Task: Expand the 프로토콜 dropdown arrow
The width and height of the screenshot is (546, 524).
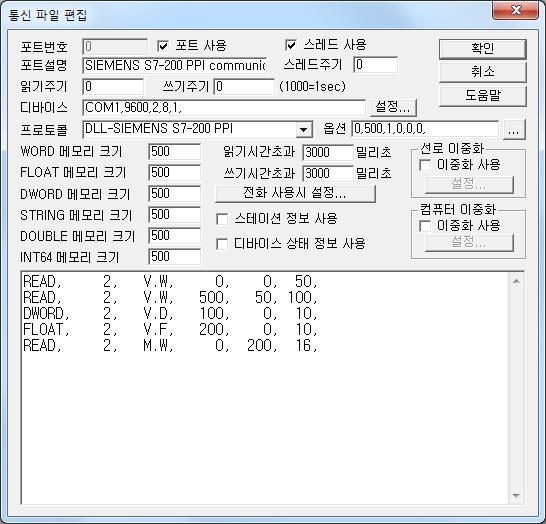Action: 304,130
